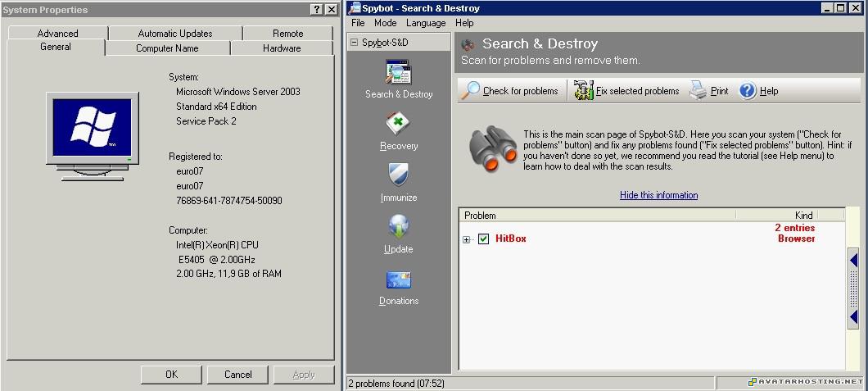Viewport: 868px width, 391px height.
Task: Click '2 problems found (07:52)' status text
Action: point(396,384)
